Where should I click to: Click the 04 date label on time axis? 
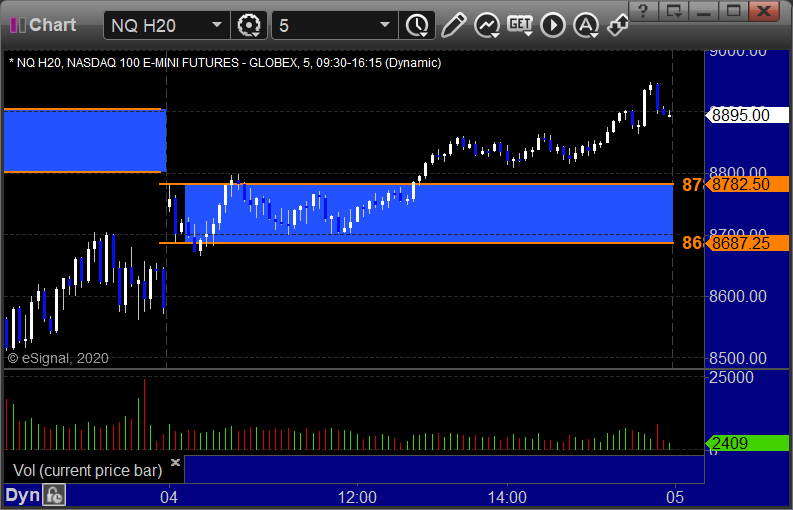(x=168, y=497)
